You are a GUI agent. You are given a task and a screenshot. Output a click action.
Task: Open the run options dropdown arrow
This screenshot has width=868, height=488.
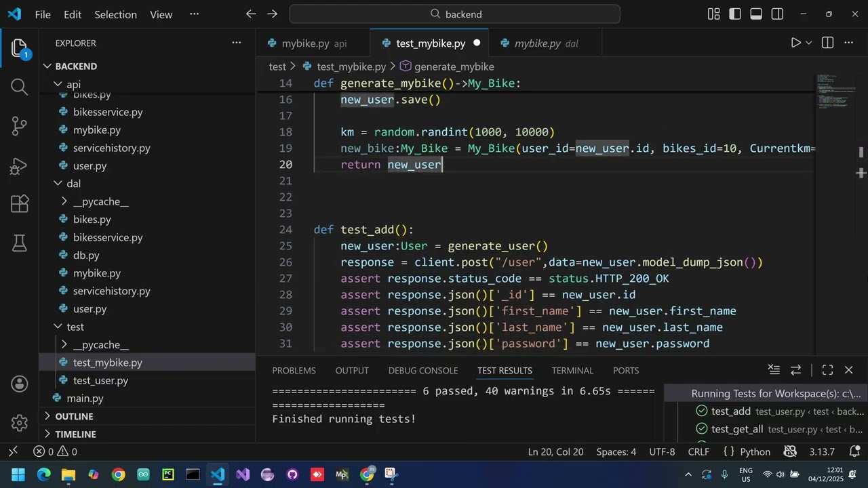[x=808, y=43]
